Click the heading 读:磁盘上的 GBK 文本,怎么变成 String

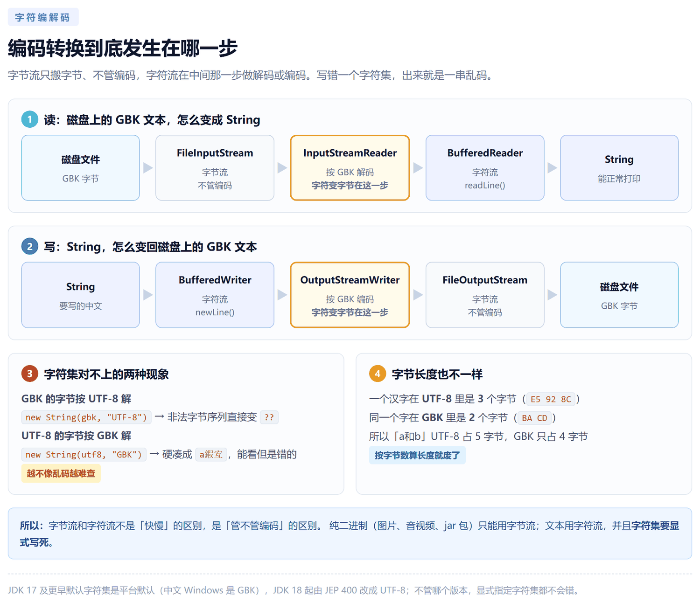152,120
